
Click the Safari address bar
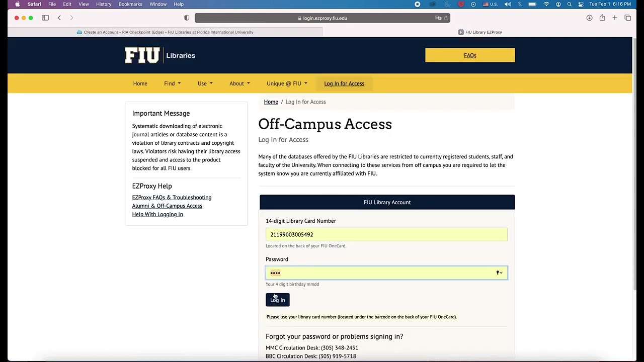323,18
